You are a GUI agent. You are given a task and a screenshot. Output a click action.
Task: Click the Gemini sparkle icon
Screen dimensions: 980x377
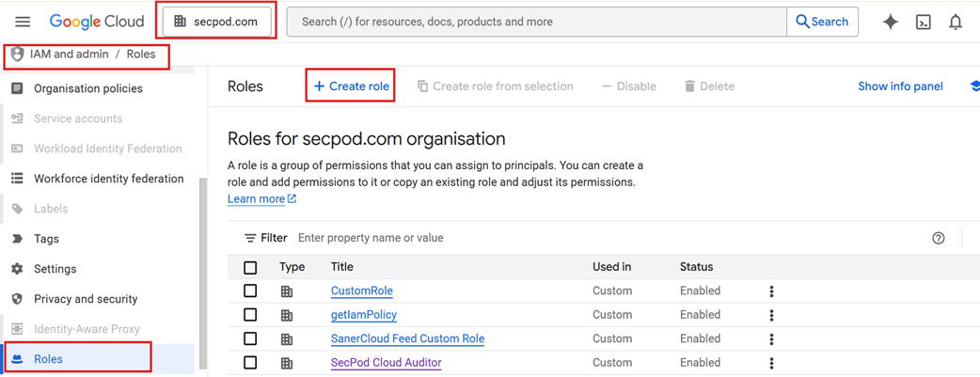(x=890, y=22)
